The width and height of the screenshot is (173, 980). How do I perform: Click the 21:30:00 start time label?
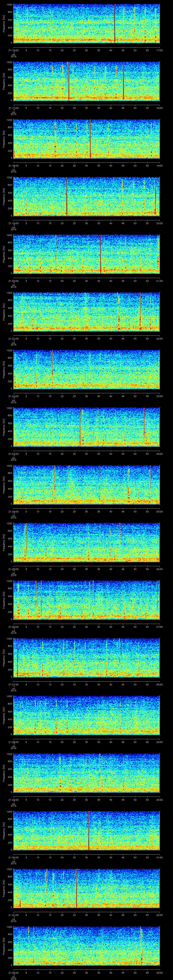click(13, 858)
